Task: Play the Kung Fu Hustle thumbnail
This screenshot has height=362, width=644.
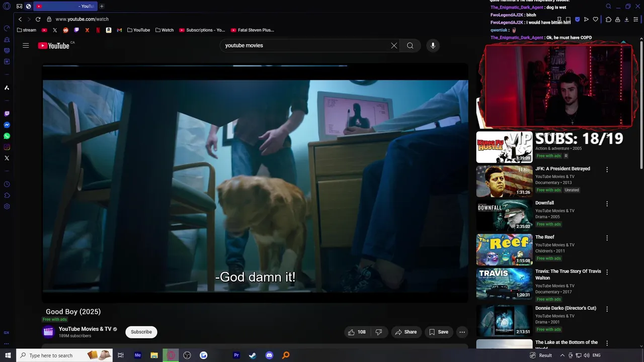Action: pyautogui.click(x=504, y=147)
